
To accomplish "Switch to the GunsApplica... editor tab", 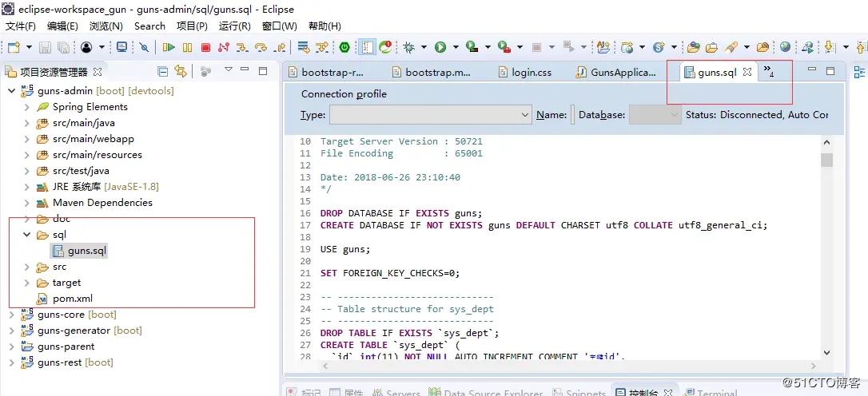I will click(x=615, y=72).
